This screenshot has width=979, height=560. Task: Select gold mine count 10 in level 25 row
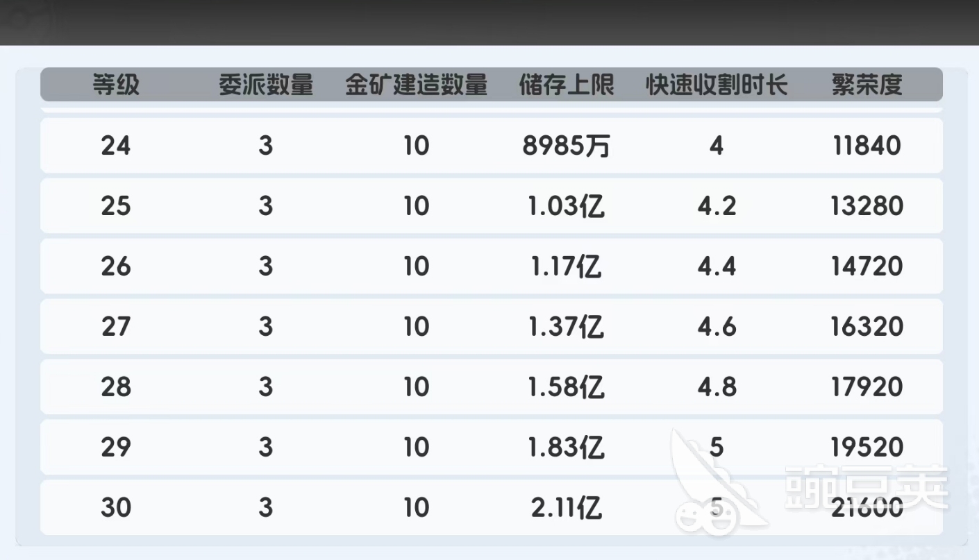pos(417,206)
